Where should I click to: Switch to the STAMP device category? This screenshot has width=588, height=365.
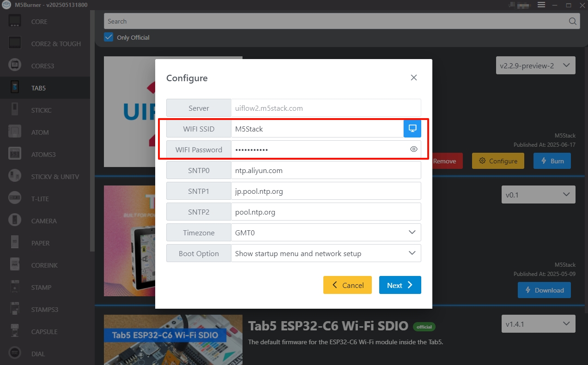click(x=45, y=287)
